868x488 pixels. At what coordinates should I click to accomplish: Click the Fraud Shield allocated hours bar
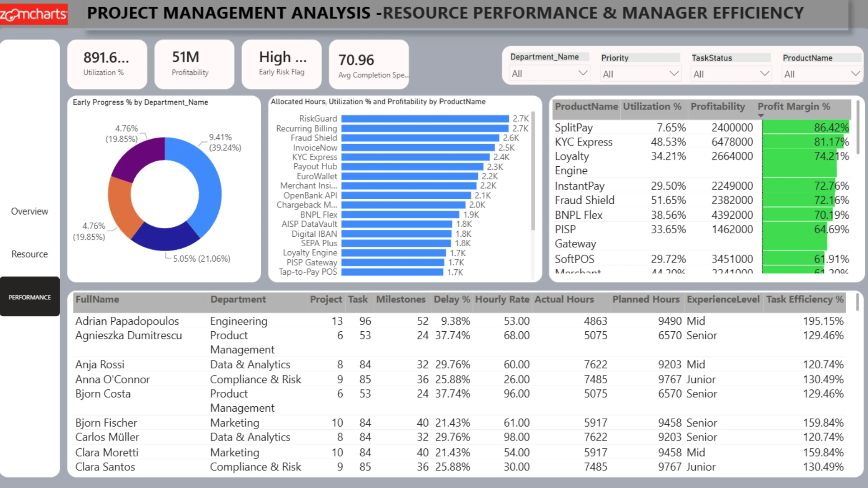coord(420,138)
